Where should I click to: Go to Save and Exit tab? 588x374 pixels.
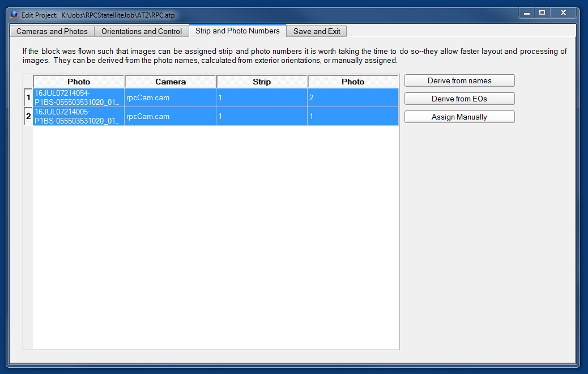pyautogui.click(x=317, y=31)
